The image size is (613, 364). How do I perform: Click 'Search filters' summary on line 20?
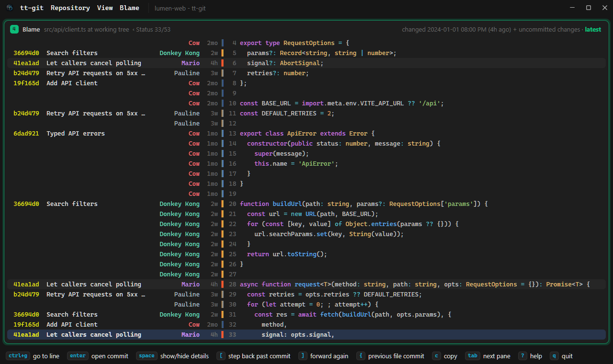click(72, 204)
